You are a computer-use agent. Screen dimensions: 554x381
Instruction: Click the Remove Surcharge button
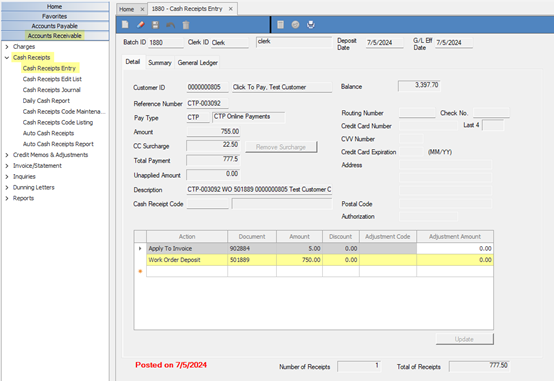(x=281, y=147)
